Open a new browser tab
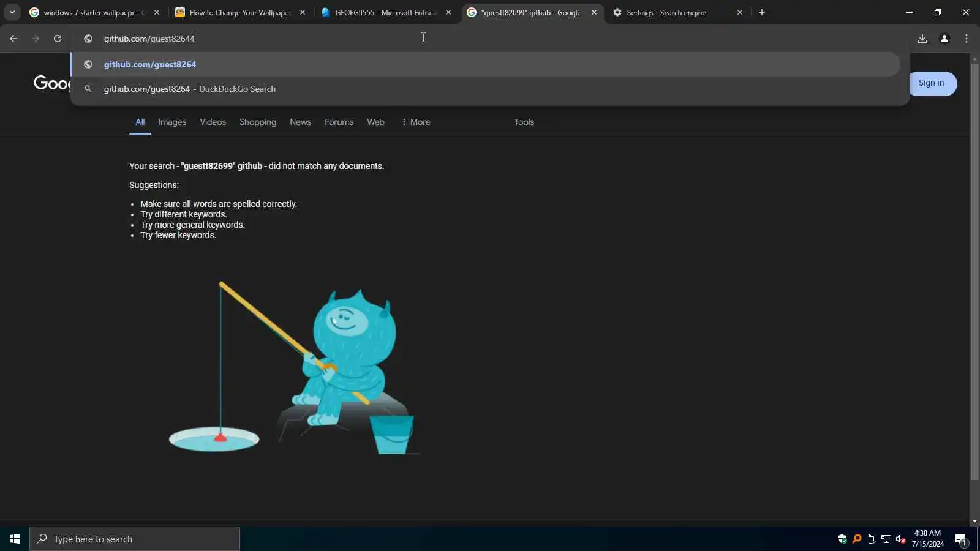The height and width of the screenshot is (551, 980). pyautogui.click(x=762, y=12)
